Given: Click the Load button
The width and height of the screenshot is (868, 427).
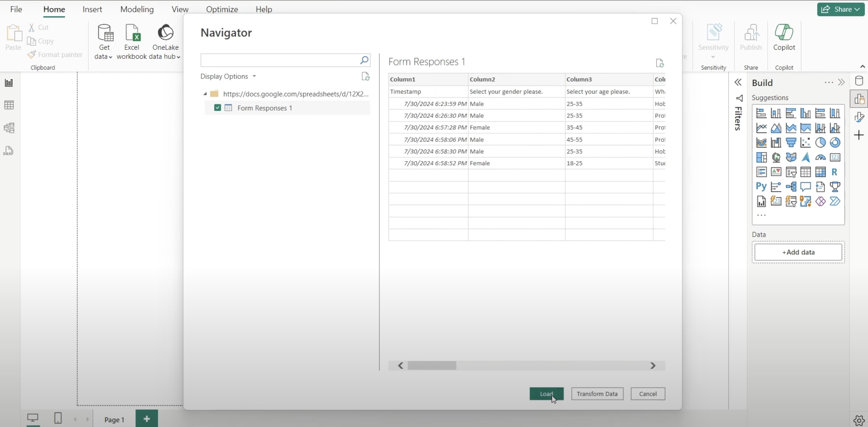Looking at the screenshot, I should click(x=546, y=394).
